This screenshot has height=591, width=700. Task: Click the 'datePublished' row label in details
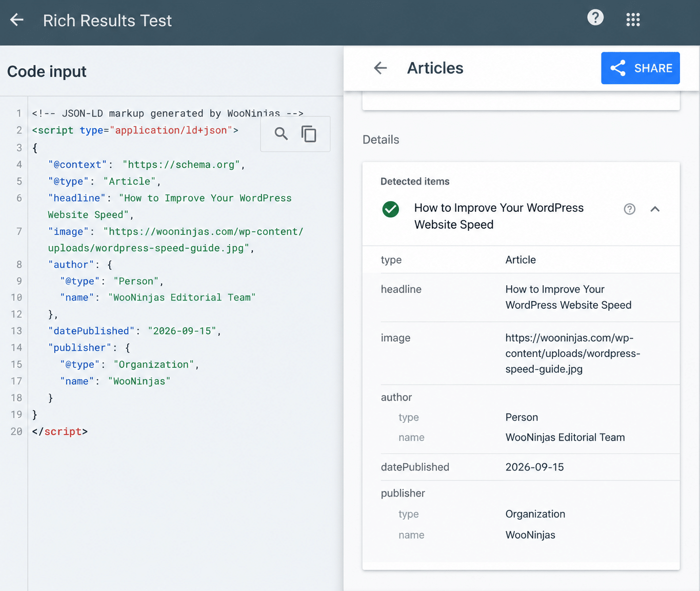coord(415,467)
